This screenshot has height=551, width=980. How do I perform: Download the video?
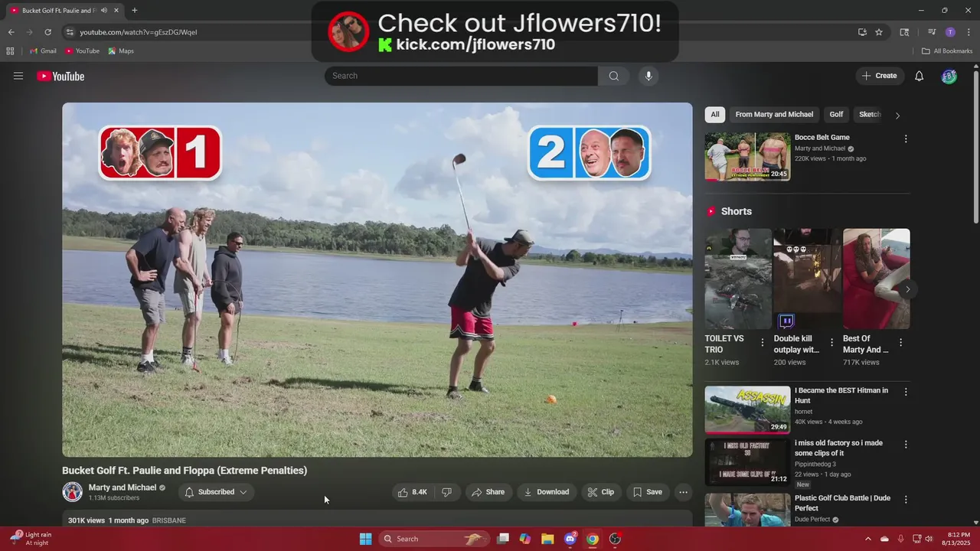pyautogui.click(x=546, y=492)
